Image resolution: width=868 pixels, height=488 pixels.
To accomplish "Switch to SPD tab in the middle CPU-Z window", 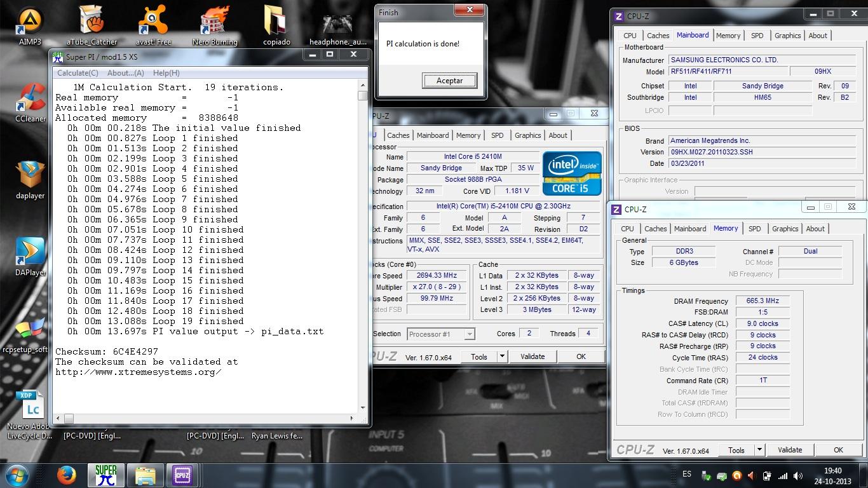I will (x=498, y=135).
